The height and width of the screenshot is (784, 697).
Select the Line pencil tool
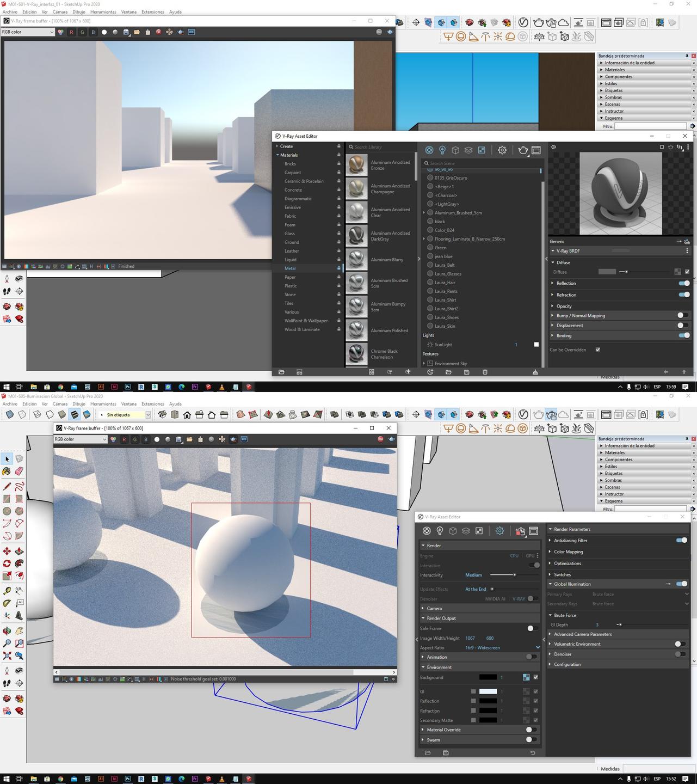tap(7, 486)
